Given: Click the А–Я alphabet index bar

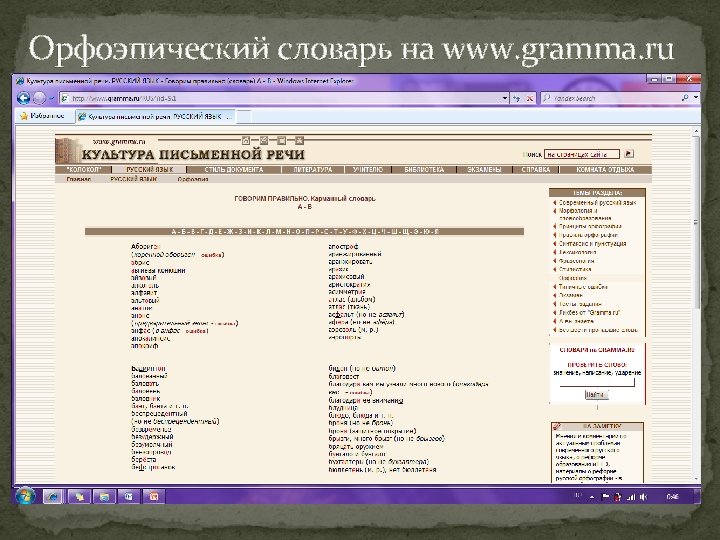Looking at the screenshot, I should [304, 231].
